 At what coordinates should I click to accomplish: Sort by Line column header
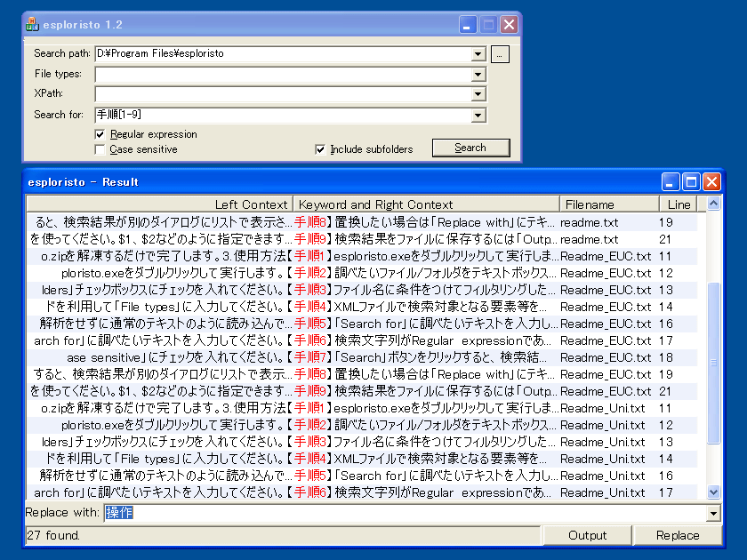point(679,204)
